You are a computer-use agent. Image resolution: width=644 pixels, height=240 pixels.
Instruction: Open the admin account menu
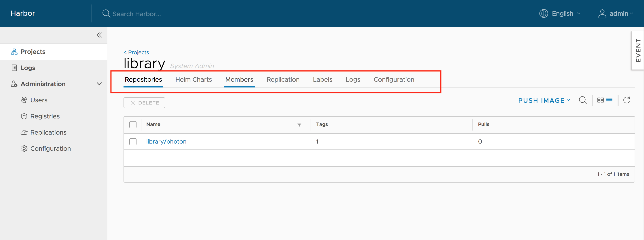point(616,13)
